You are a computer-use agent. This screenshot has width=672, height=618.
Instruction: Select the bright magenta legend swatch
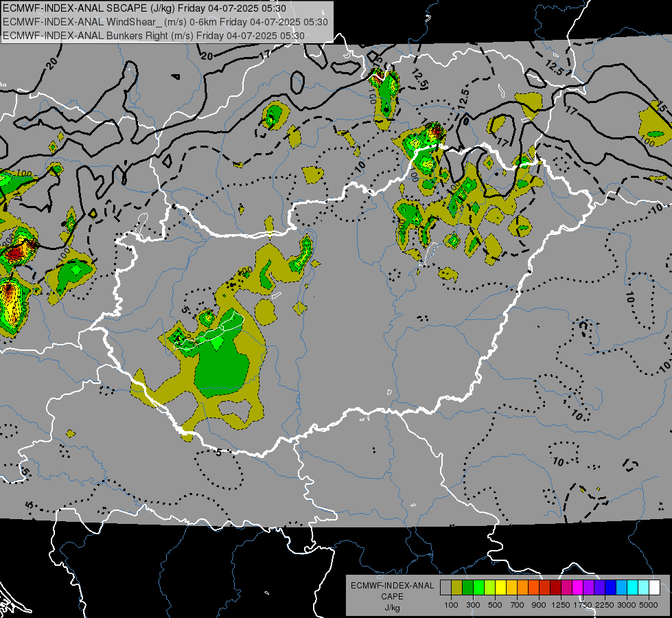pos(578,588)
